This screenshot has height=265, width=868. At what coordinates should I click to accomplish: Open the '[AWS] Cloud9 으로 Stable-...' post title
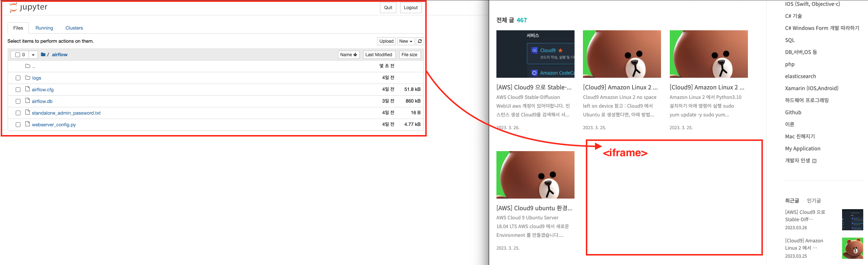(x=534, y=87)
